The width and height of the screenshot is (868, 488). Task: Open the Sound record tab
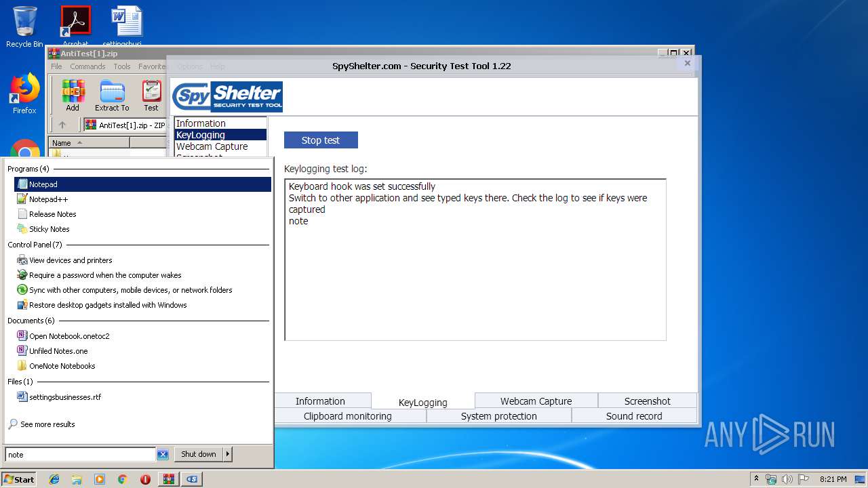pyautogui.click(x=634, y=416)
